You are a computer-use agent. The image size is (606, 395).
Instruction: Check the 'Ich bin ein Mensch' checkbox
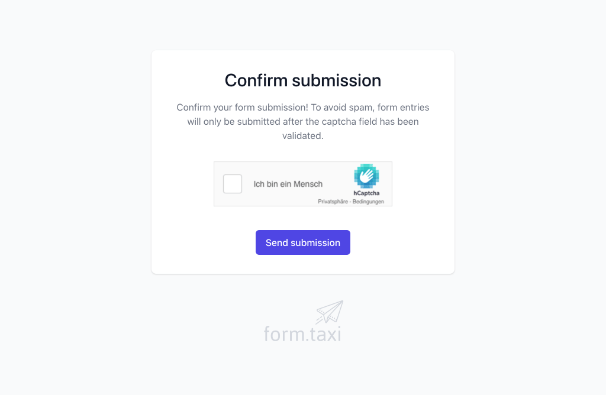pyautogui.click(x=232, y=184)
